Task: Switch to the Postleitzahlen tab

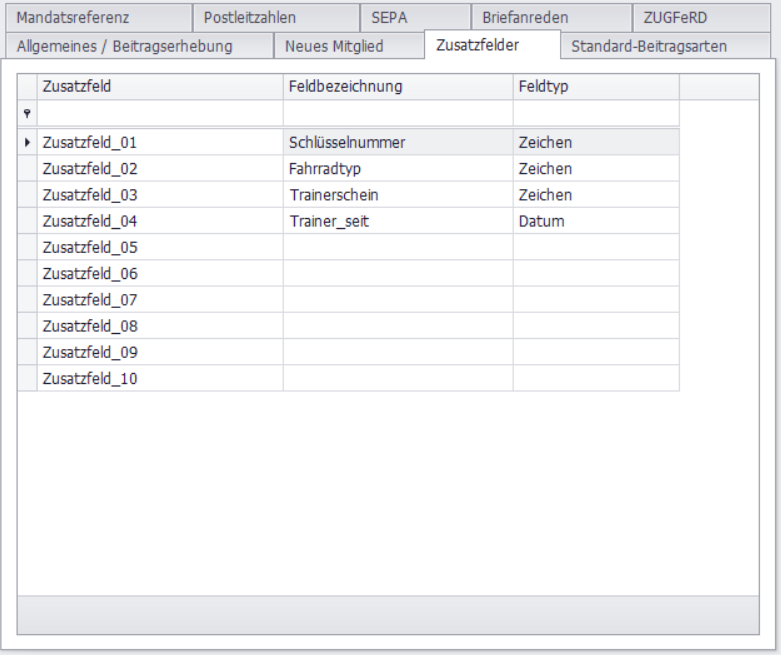Action: tap(249, 17)
